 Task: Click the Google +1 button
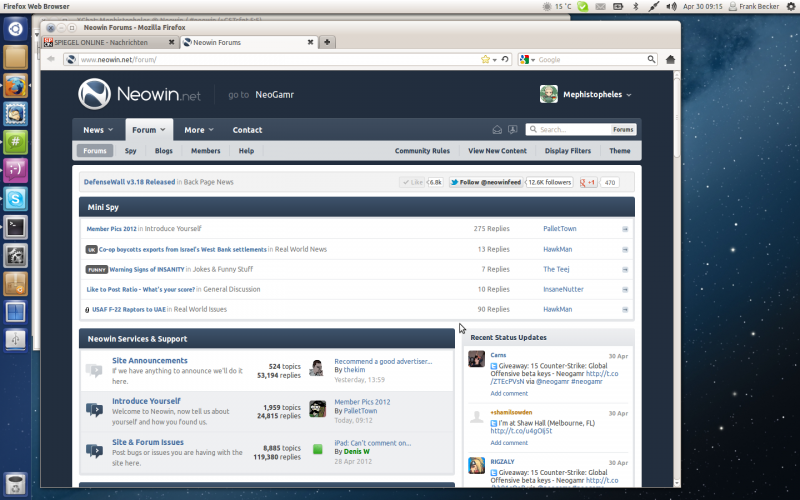coord(588,182)
